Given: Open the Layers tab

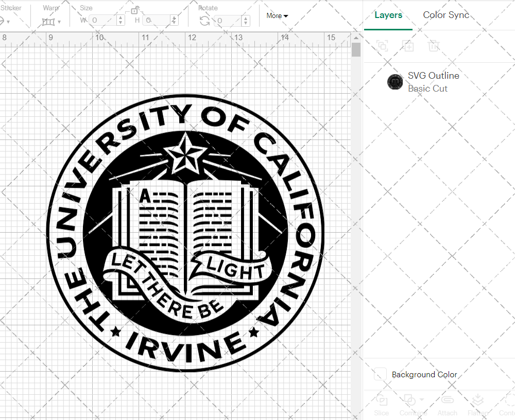Looking at the screenshot, I should [x=388, y=15].
